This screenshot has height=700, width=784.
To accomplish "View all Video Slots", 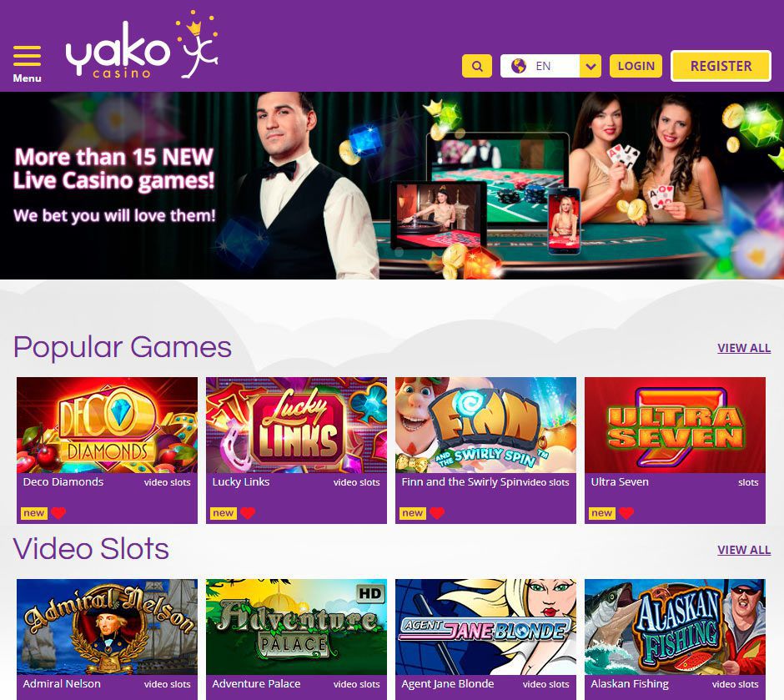I will click(x=744, y=550).
